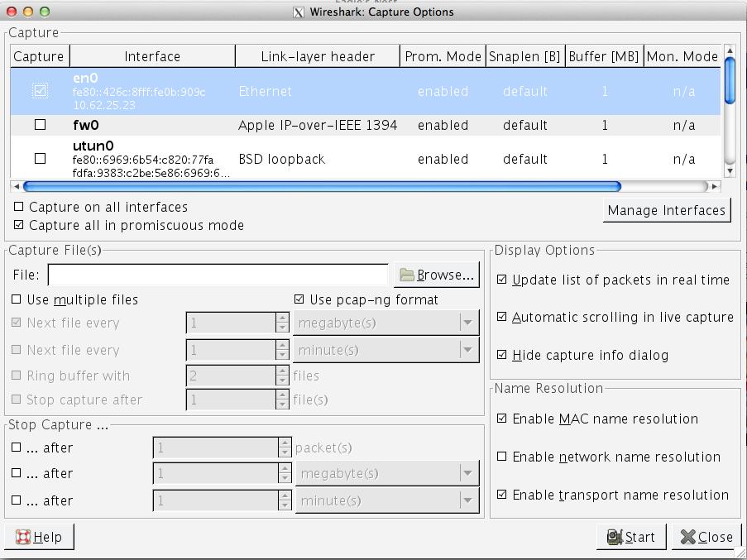The image size is (747, 560).
Task: Uncheck the en0 interface capture checkbox
Action: coord(40,91)
